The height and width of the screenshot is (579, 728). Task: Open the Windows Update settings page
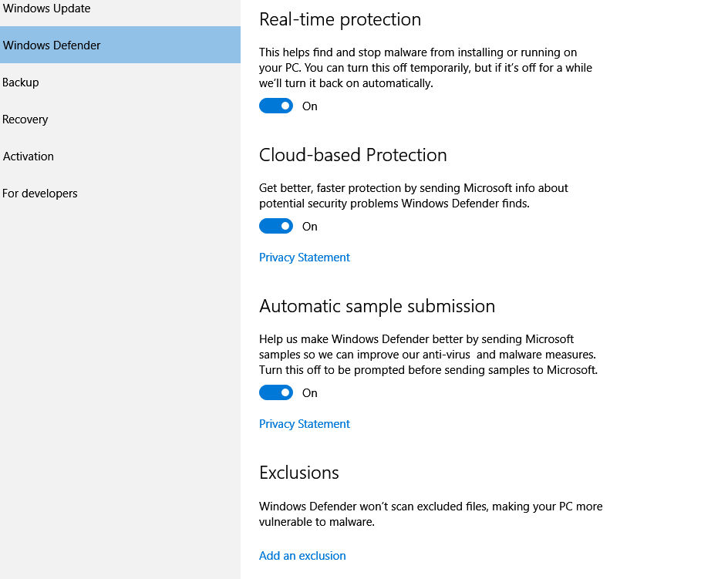coord(120,9)
